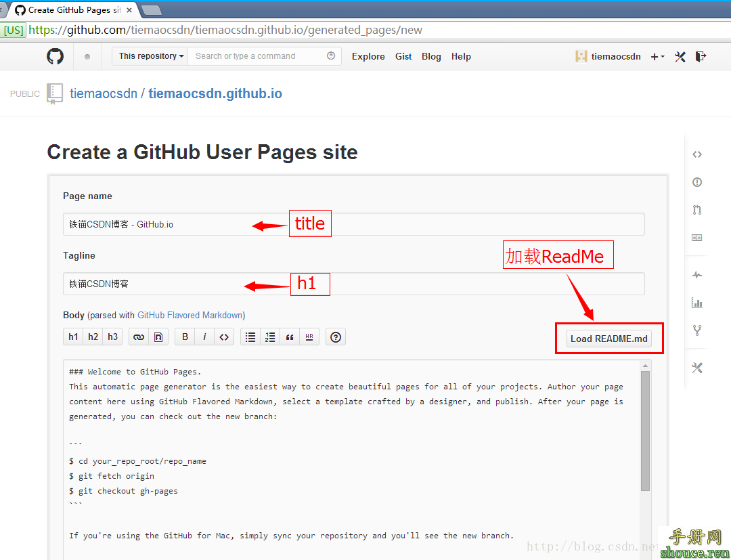
Task: Open Markdown help question mark button
Action: [x=335, y=337]
